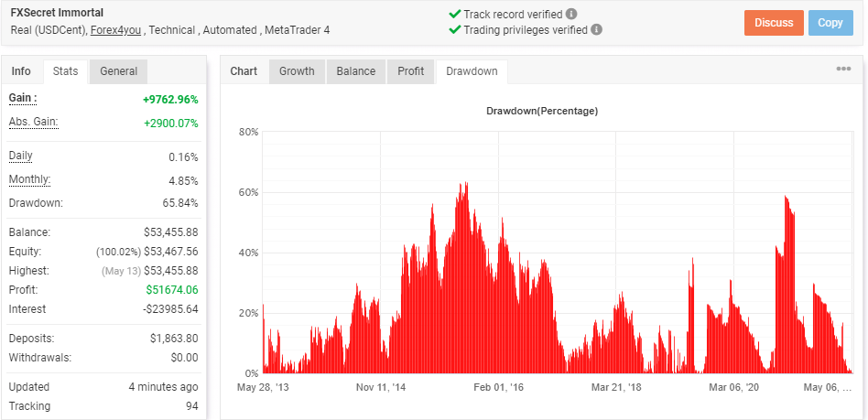Click the Mar 06, '20 axis label

click(x=734, y=387)
